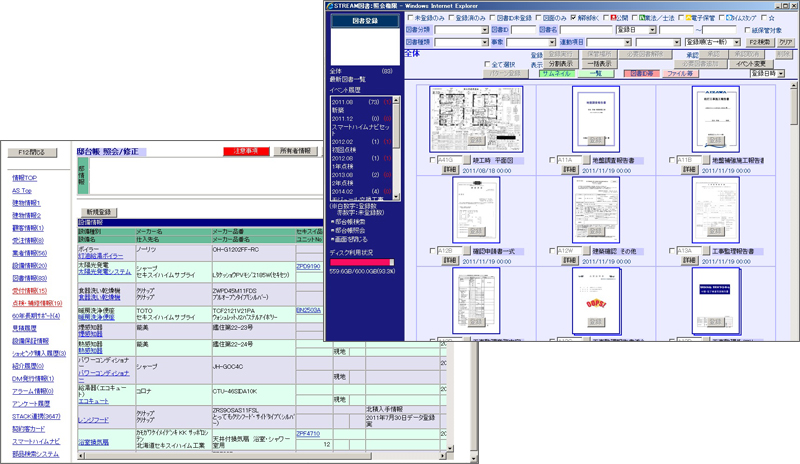Click the small icon beside code A12W
This screenshot has height=464, width=800.
(x=585, y=250)
